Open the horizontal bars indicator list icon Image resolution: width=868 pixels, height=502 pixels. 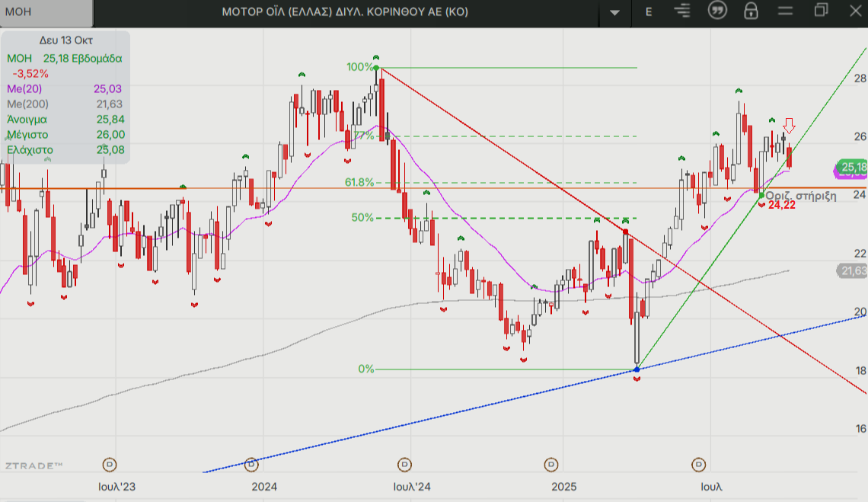click(x=682, y=11)
